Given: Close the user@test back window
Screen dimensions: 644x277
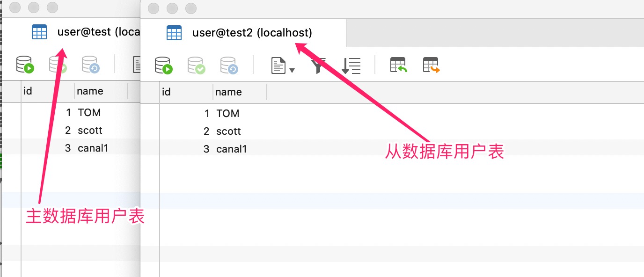Looking at the screenshot, I should point(15,7).
